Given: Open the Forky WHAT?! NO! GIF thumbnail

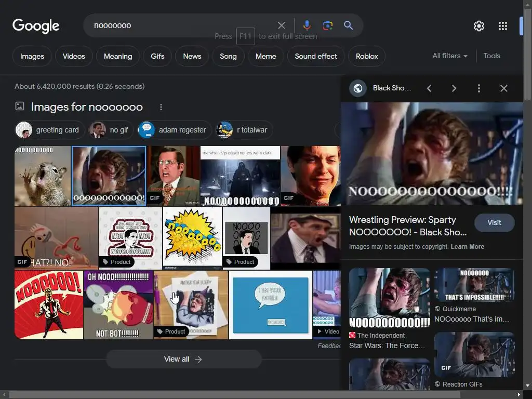Looking at the screenshot, I should click(x=56, y=238).
